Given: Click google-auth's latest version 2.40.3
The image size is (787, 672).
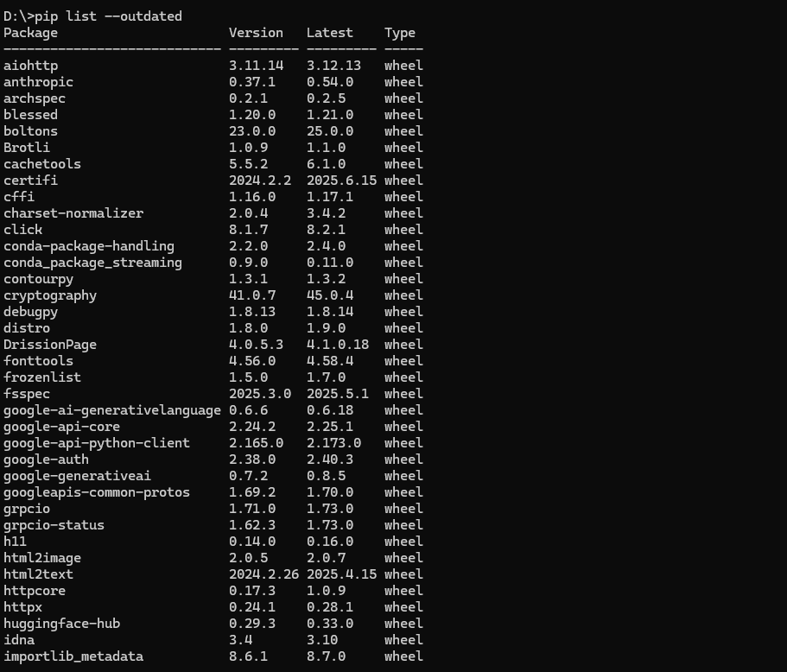Looking at the screenshot, I should [x=330, y=460].
